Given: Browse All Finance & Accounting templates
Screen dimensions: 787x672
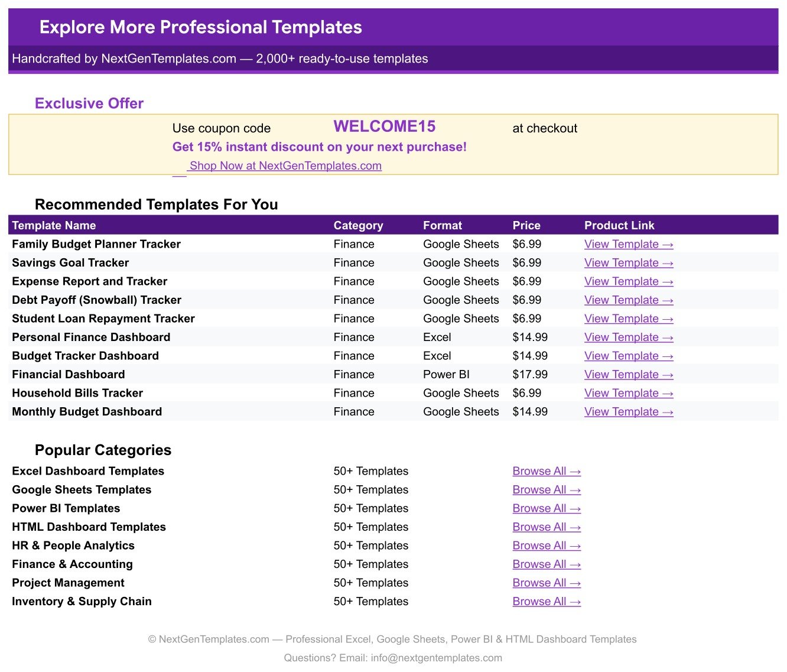Looking at the screenshot, I should tap(547, 564).
